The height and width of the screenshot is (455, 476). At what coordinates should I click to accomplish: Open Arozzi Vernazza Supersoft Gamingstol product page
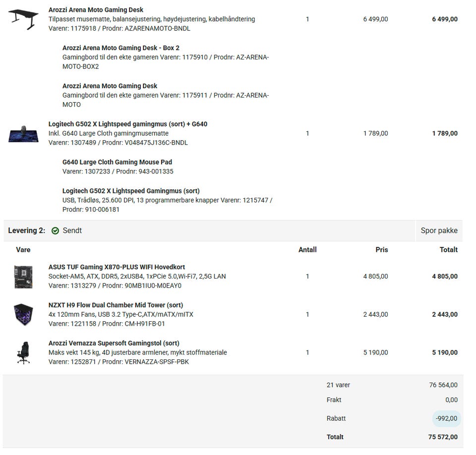click(114, 343)
